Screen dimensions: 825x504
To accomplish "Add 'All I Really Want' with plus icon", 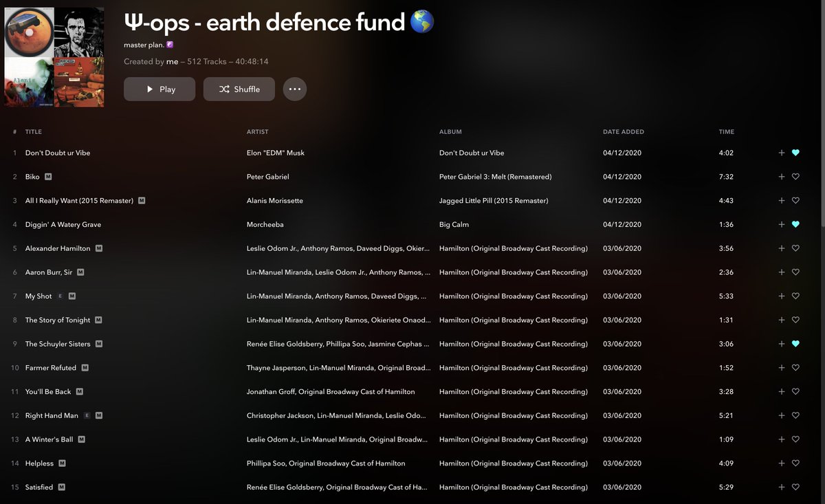I will [782, 201].
